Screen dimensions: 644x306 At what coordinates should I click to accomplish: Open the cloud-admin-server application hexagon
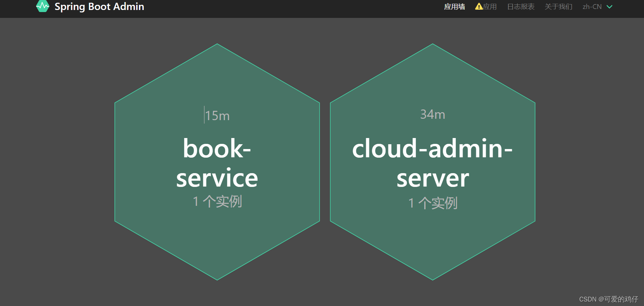(432, 162)
